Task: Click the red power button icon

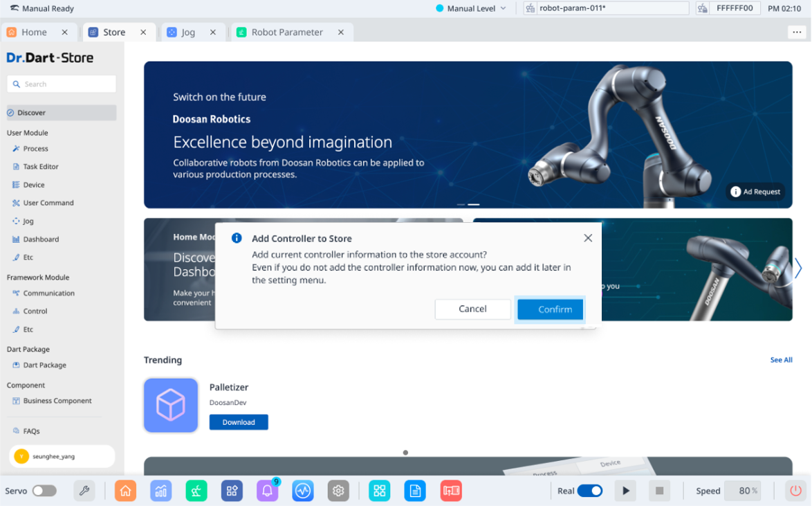Action: 795,491
